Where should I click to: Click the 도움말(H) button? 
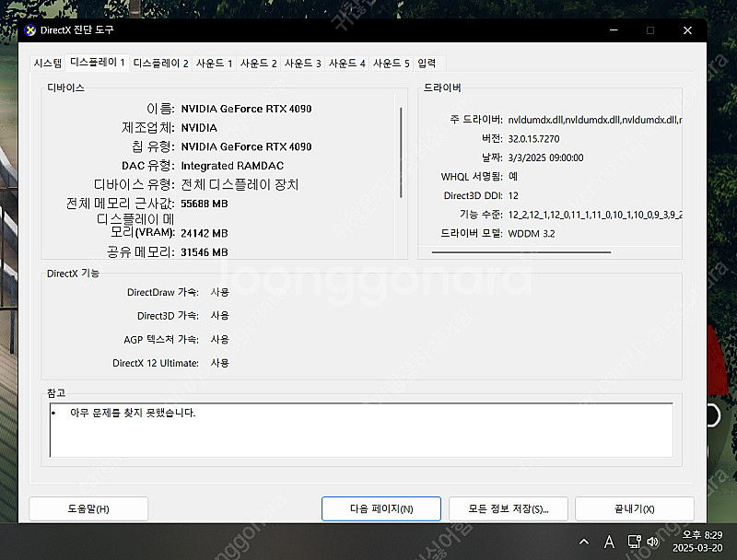(88, 508)
